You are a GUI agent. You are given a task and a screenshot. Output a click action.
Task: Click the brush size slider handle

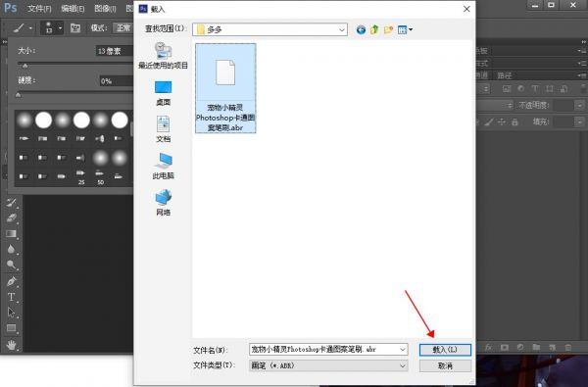pos(24,66)
